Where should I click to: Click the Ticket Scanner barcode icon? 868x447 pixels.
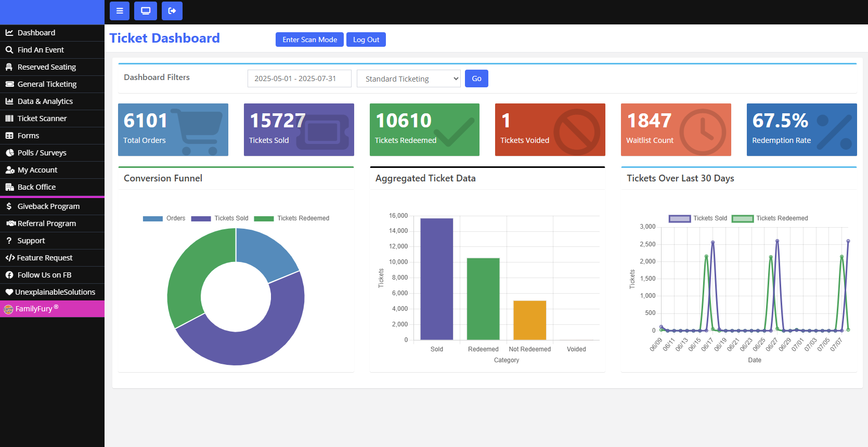[x=9, y=119]
